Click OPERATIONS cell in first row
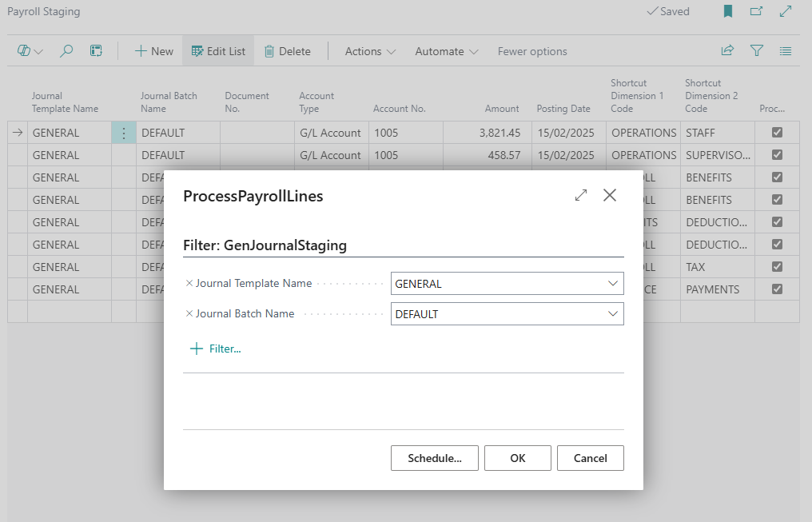Viewport: 812px width, 522px height. point(643,133)
